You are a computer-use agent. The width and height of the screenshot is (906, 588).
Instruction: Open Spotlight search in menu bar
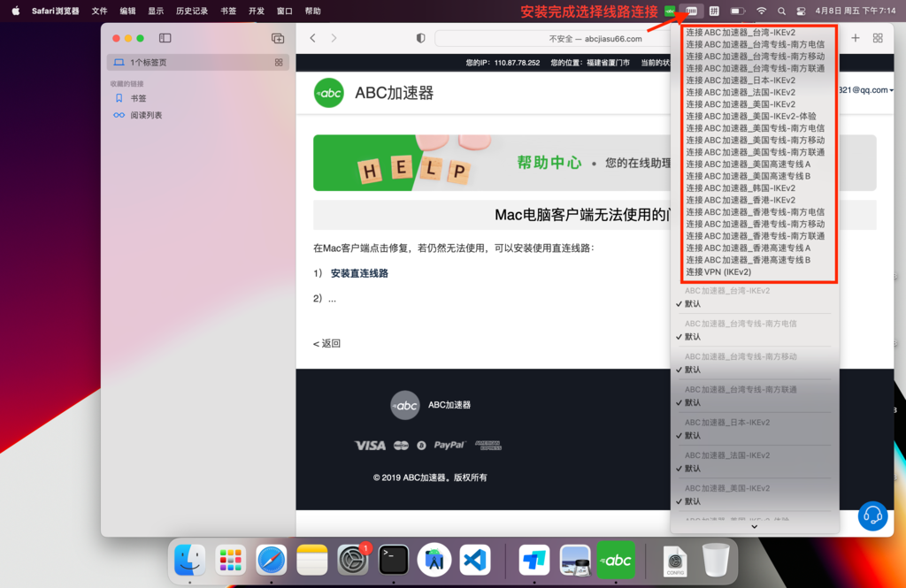coord(781,11)
